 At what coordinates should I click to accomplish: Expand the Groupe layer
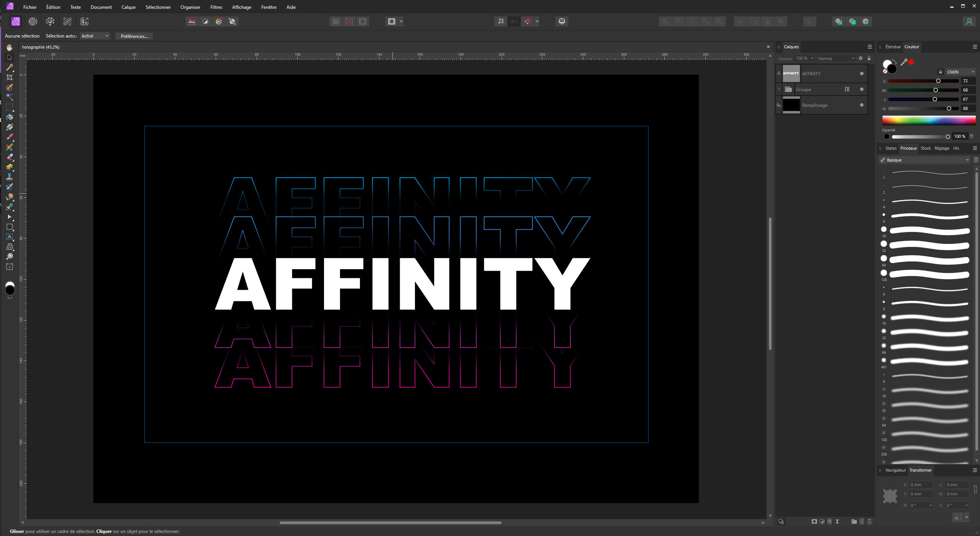click(x=779, y=89)
